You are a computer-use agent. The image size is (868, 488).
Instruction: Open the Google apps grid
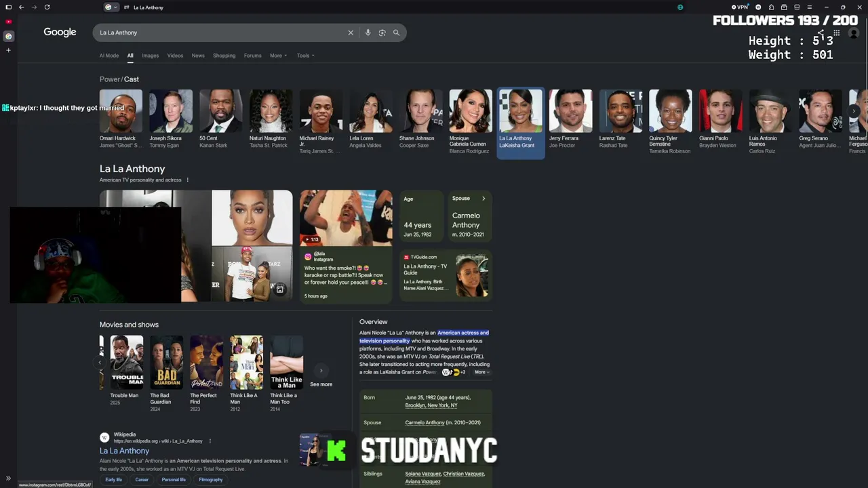(x=837, y=33)
